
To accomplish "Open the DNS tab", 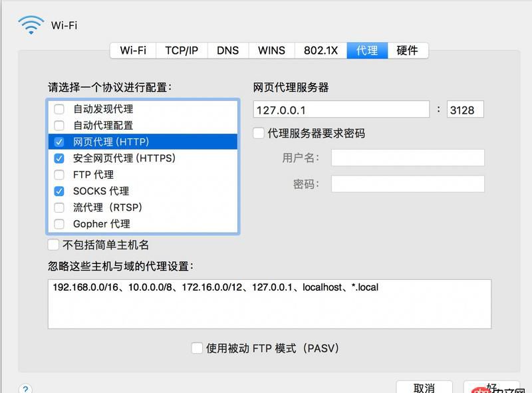I will pyautogui.click(x=228, y=50).
